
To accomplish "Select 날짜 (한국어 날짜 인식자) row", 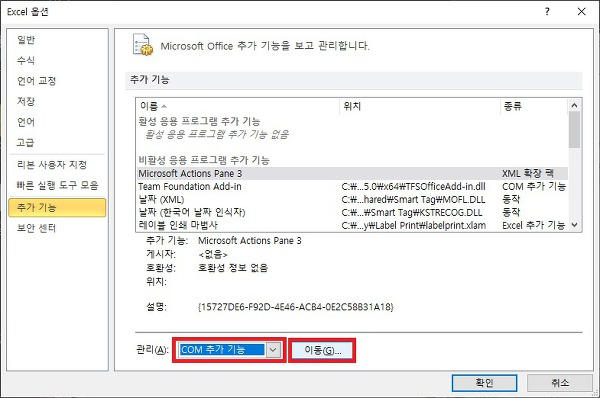I will coord(352,212).
